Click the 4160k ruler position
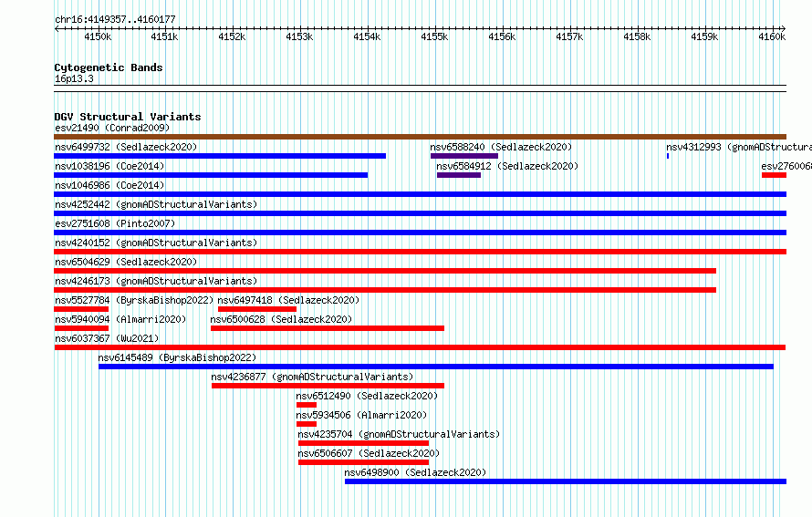 pos(772,36)
